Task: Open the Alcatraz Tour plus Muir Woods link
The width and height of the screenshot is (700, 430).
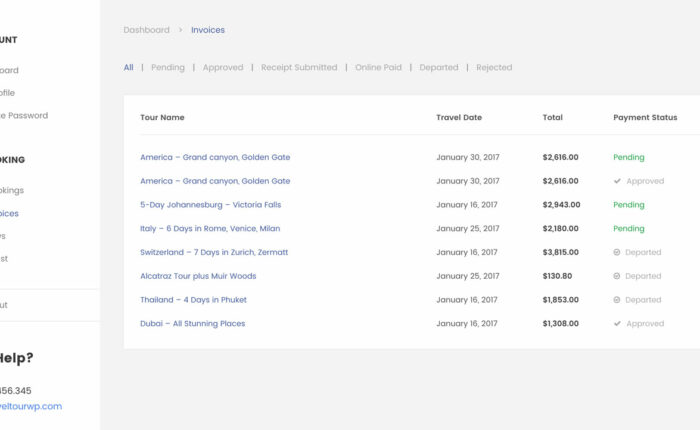Action: click(198, 276)
